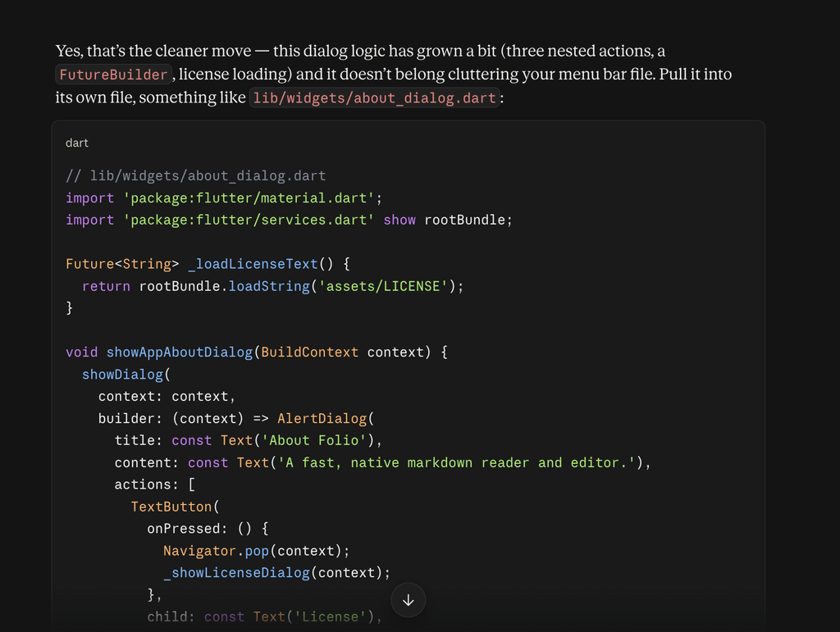
Task: Click the 'Navigator.pop(context);' statement
Action: tap(257, 551)
